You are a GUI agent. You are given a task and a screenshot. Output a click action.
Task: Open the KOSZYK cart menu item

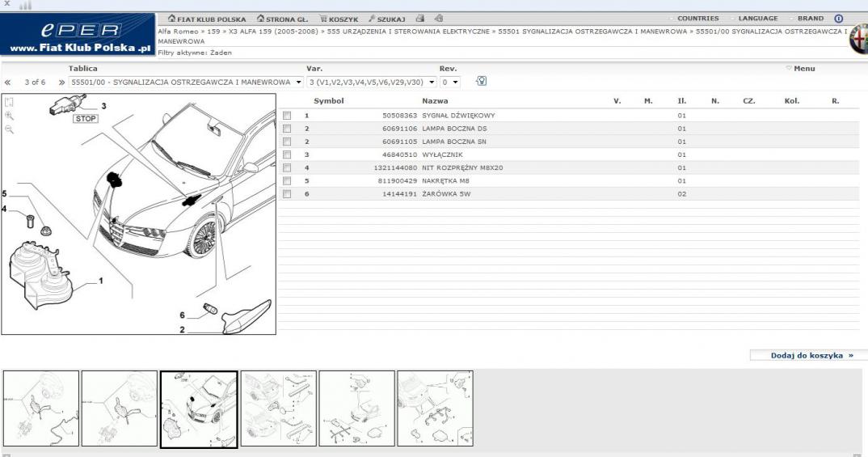tap(327, 19)
